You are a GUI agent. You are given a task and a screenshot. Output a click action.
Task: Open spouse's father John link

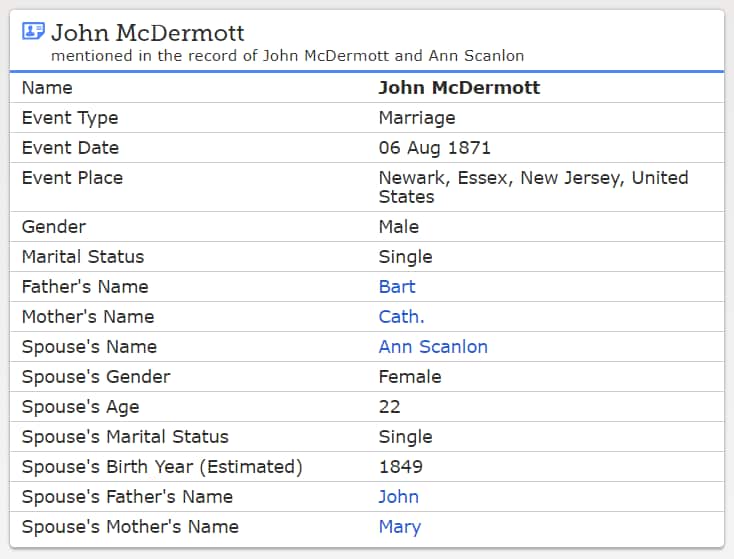pos(398,497)
